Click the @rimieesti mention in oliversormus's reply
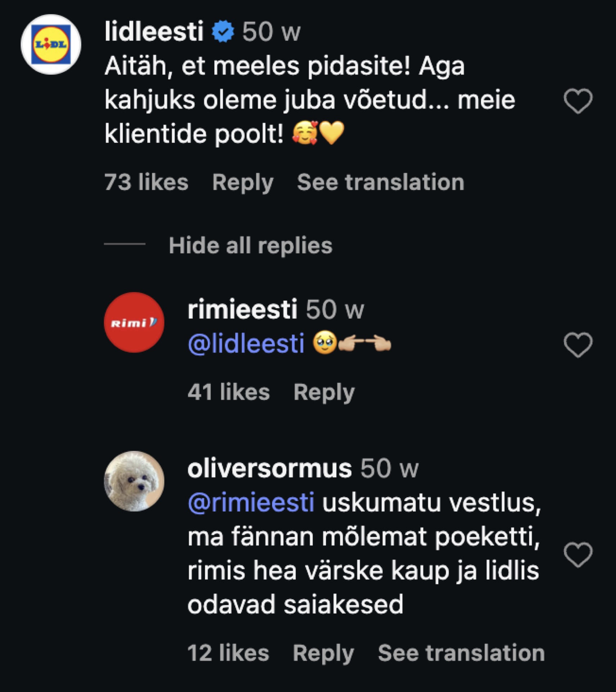The height and width of the screenshot is (692, 616). click(x=251, y=502)
